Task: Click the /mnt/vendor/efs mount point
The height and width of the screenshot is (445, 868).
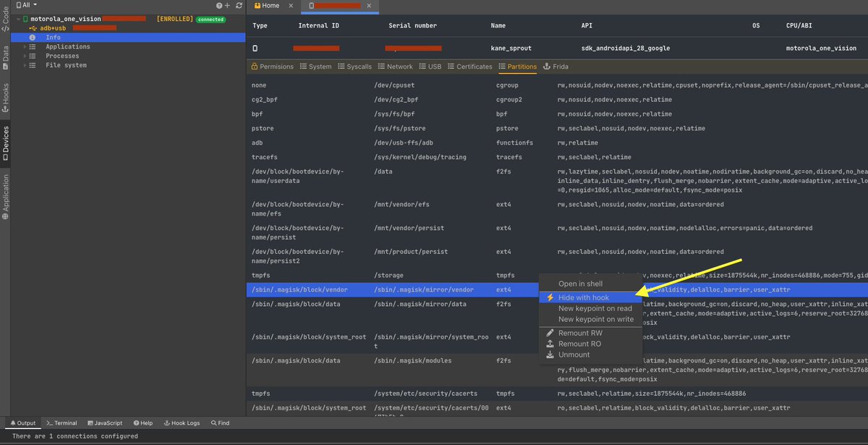Action: (x=402, y=205)
